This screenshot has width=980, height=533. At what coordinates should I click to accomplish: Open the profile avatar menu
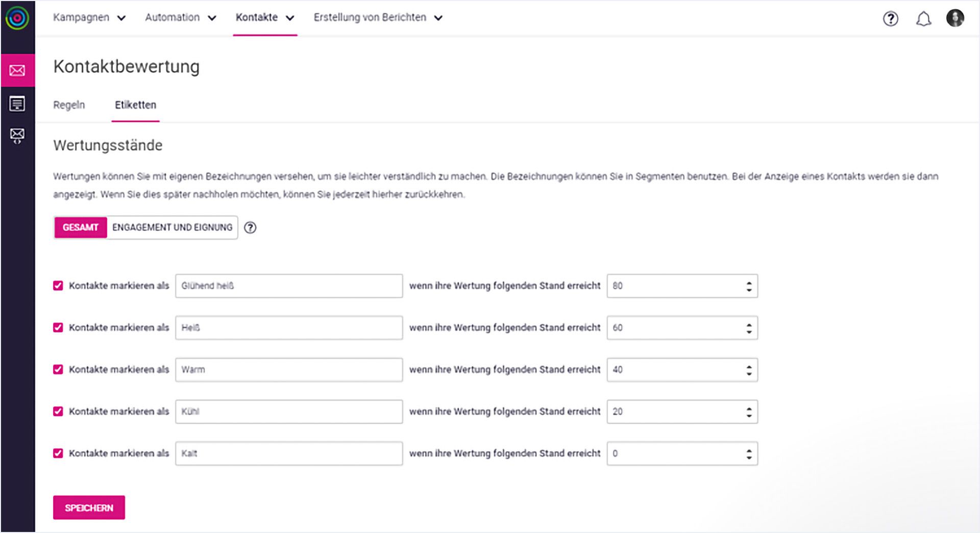click(x=954, y=19)
